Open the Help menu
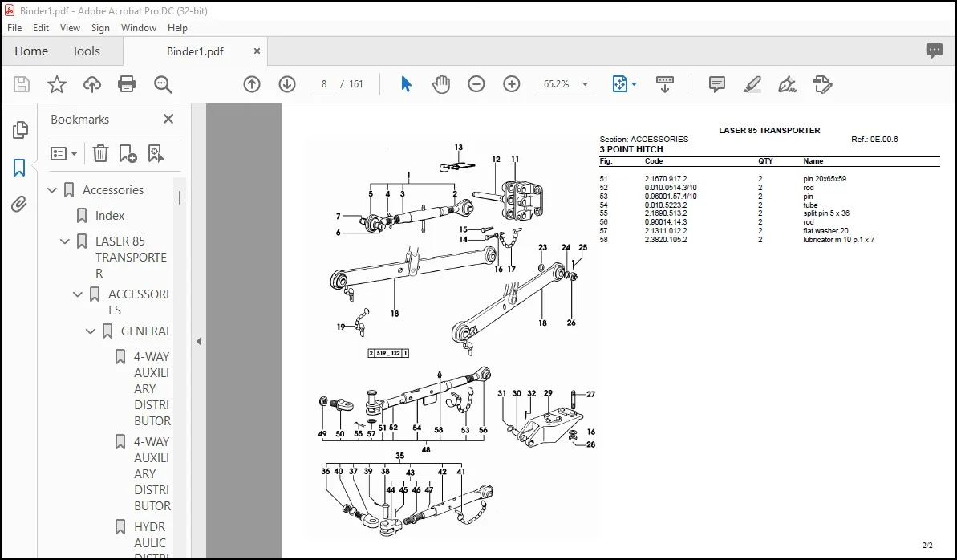This screenshot has height=560, width=957. (x=177, y=28)
